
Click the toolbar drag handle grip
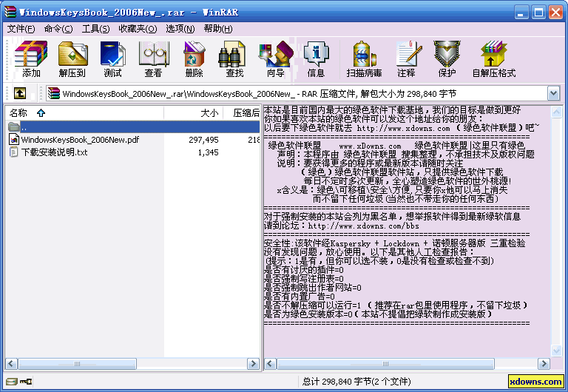click(x=7, y=60)
